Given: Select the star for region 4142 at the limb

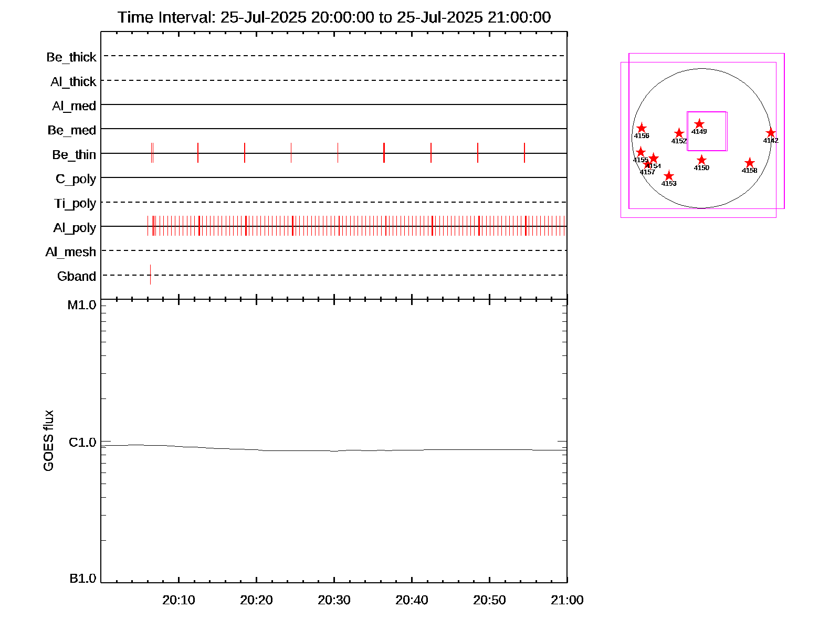Looking at the screenshot, I should click(771, 133).
